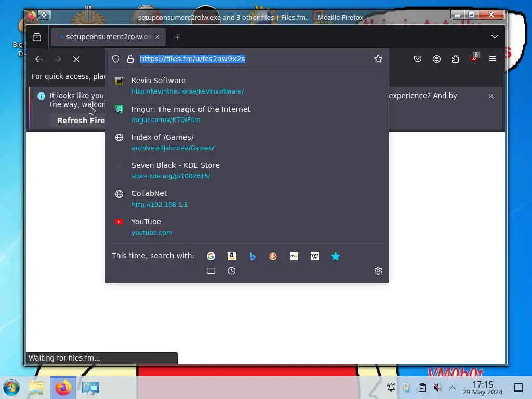Go back with the back arrow

coord(39,59)
